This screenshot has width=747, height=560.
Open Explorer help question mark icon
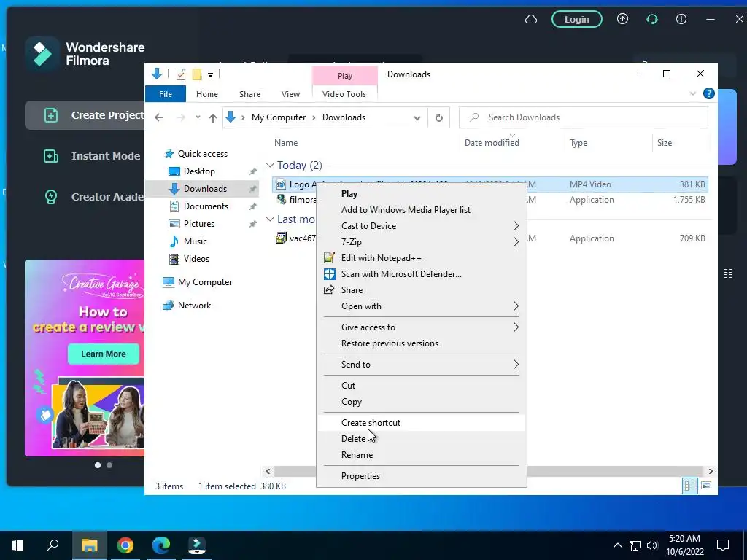709,93
